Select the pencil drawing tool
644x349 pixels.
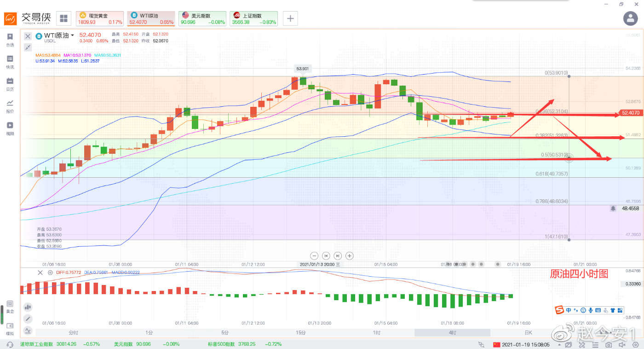(x=28, y=319)
